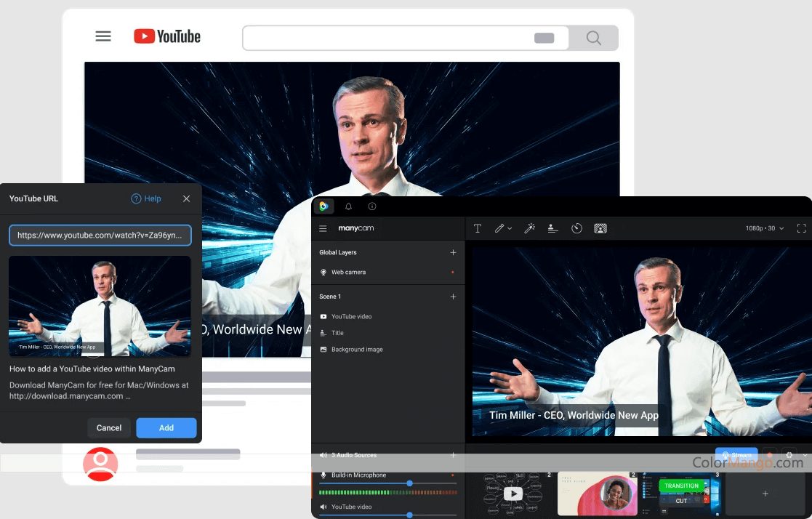Click the CUT transition button
The height and width of the screenshot is (519, 812).
coord(681,501)
